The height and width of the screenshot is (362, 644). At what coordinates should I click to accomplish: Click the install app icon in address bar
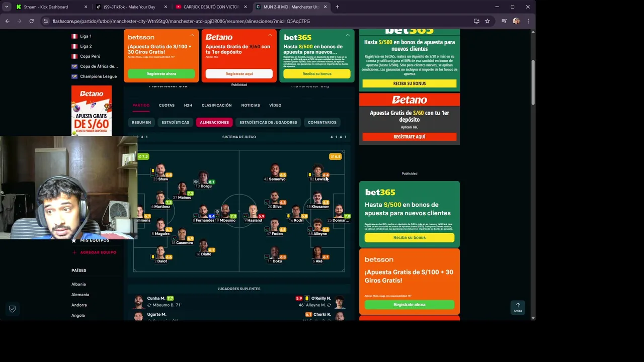point(476,21)
